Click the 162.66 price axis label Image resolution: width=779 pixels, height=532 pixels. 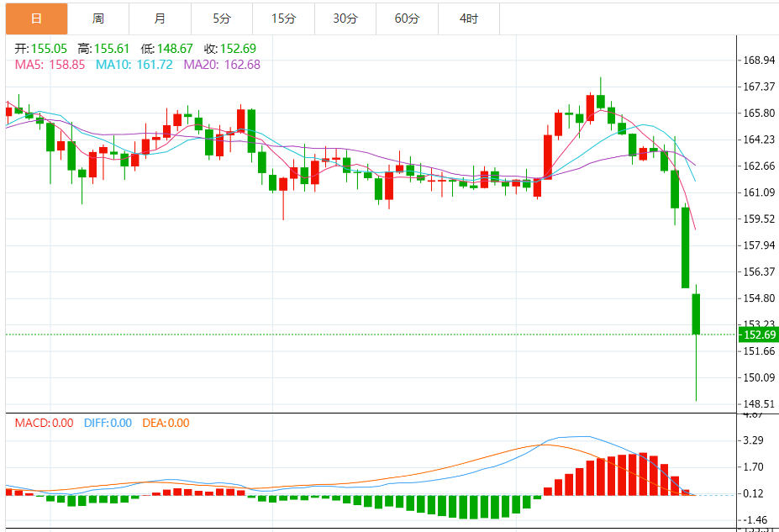coord(759,166)
